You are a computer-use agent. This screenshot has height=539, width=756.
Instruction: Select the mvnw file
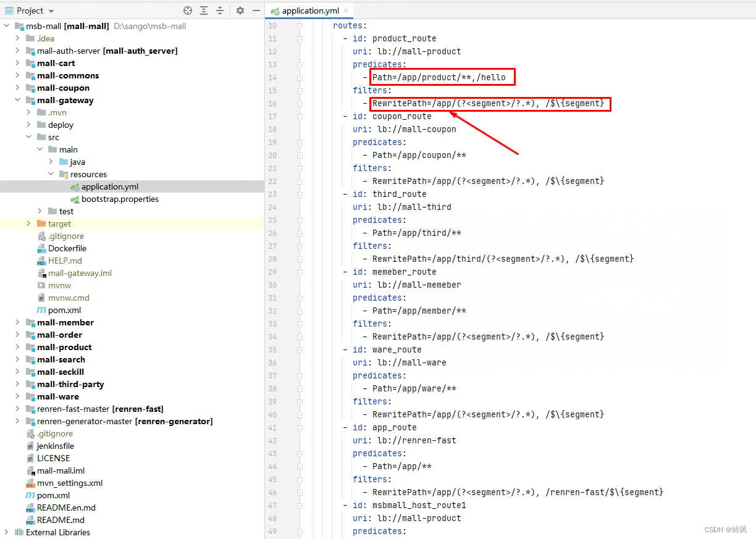(x=59, y=285)
